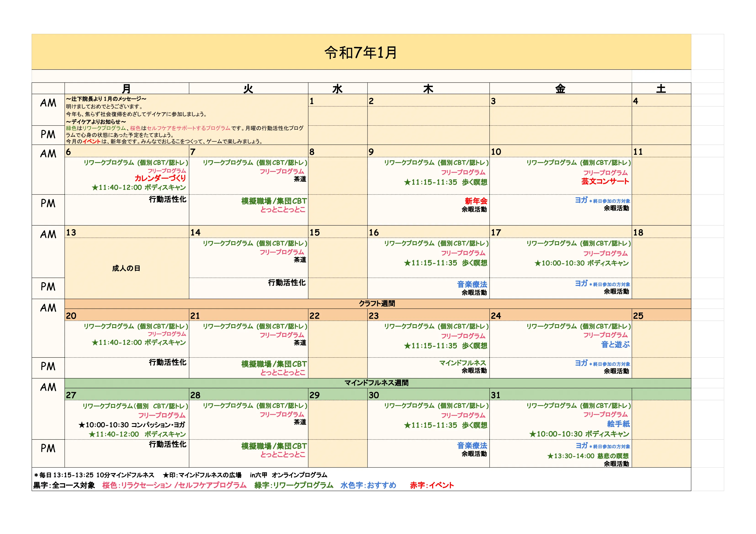756x534 pixels.
Task: Click '成人の日' on the 13th
Action: pos(126,268)
